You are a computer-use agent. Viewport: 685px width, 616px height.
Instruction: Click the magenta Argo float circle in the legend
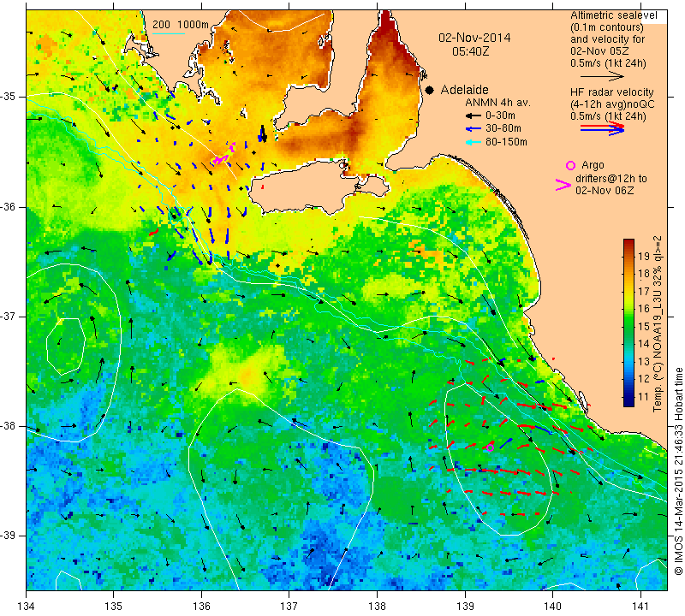pos(570,165)
